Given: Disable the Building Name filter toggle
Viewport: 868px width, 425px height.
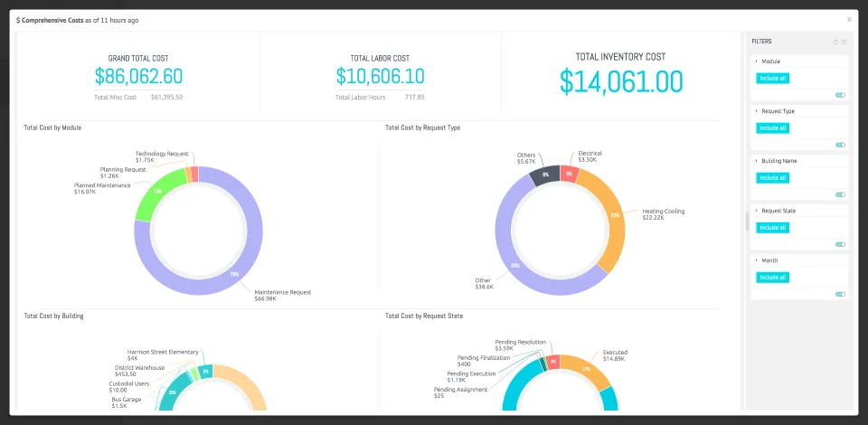Looking at the screenshot, I should pyautogui.click(x=840, y=194).
